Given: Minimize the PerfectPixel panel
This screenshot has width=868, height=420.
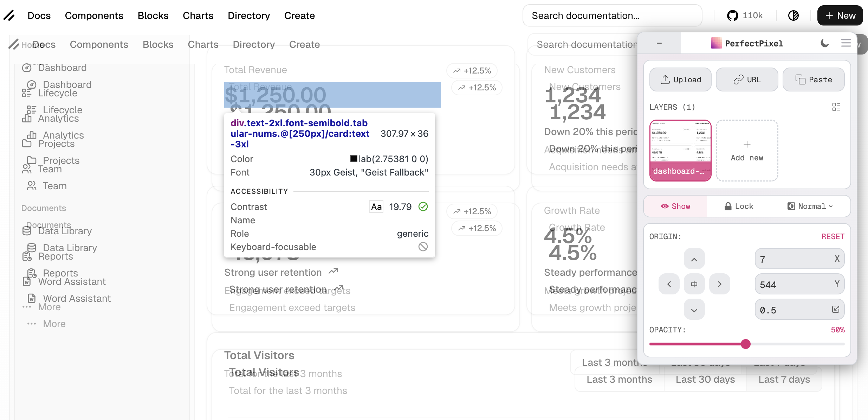Looking at the screenshot, I should pyautogui.click(x=659, y=43).
